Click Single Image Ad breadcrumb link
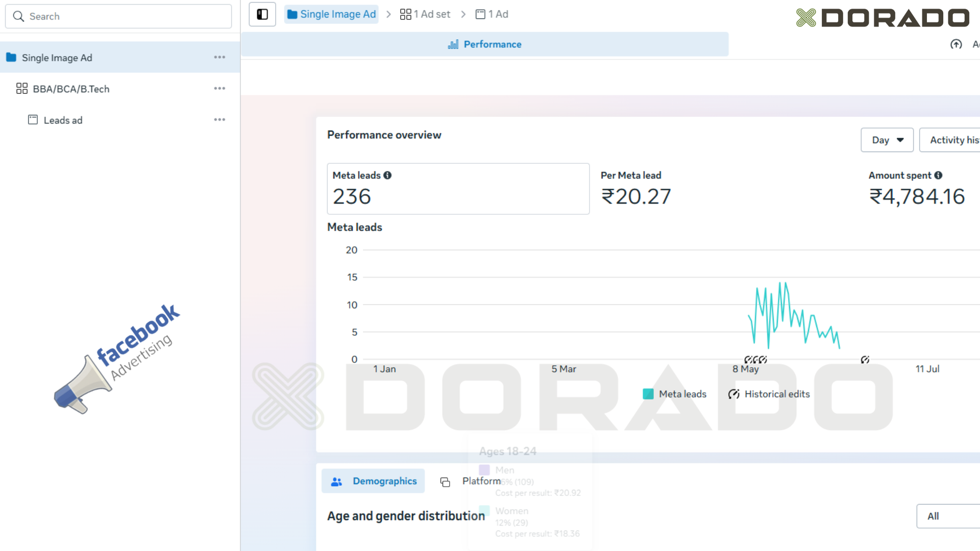The image size is (980, 551). 331,14
